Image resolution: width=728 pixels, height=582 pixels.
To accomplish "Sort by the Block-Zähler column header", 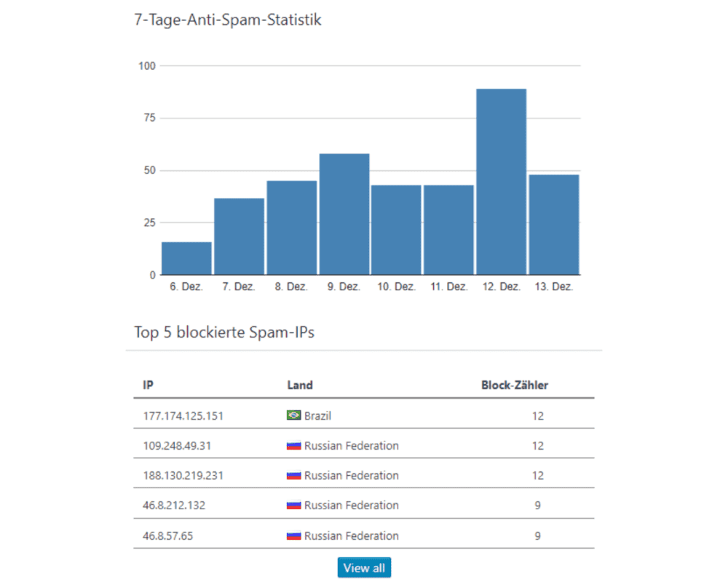I will coord(514,385).
